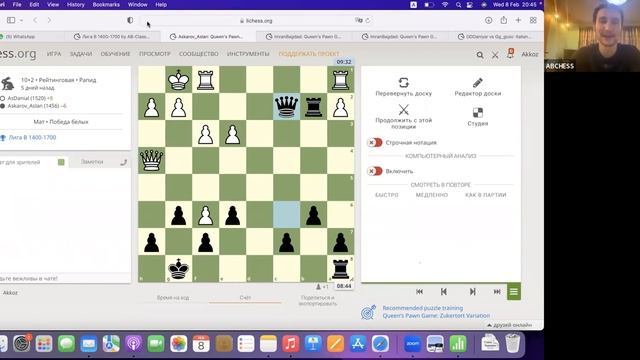Select the Заметки tab
Screen dimensions: 640x360
tap(92, 162)
